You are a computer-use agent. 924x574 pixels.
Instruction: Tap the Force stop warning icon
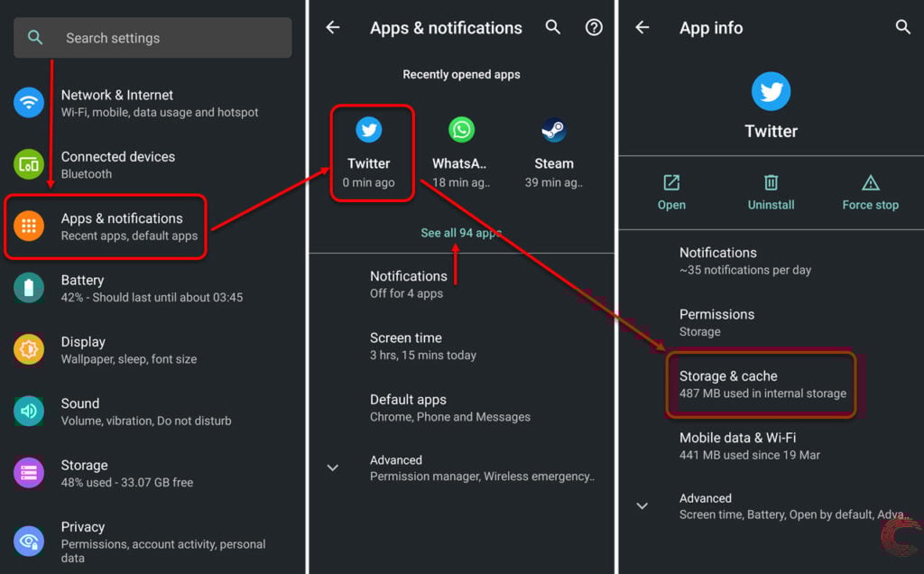point(871,182)
